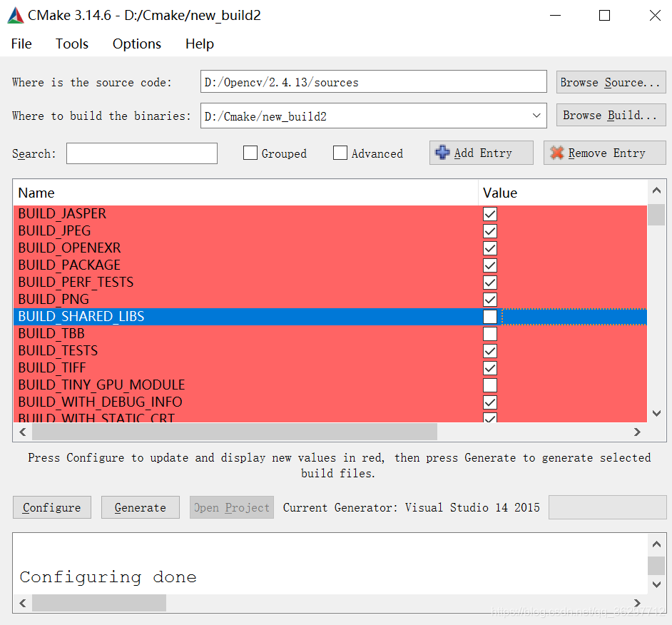Select the BUILD_TBB row name
This screenshot has height=625, width=672.
[x=51, y=333]
